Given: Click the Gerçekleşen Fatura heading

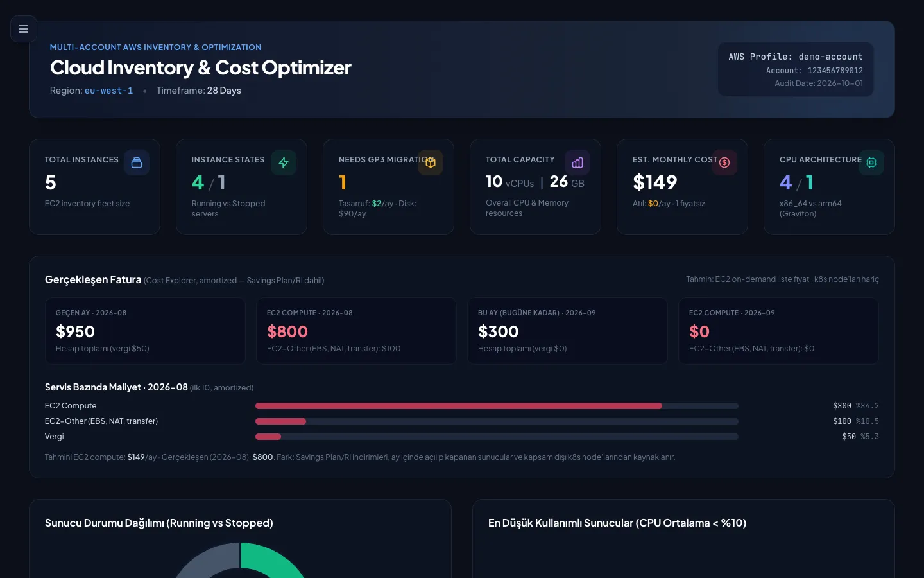Looking at the screenshot, I should coord(93,279).
